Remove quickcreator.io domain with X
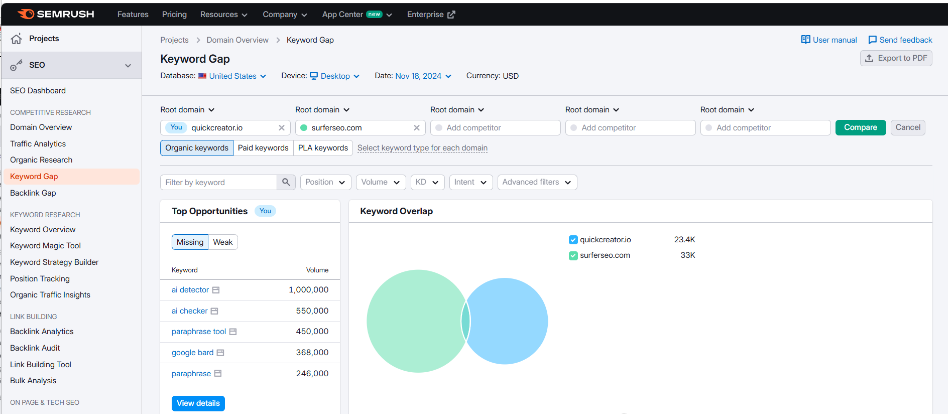This screenshot has width=948, height=414. [x=281, y=128]
